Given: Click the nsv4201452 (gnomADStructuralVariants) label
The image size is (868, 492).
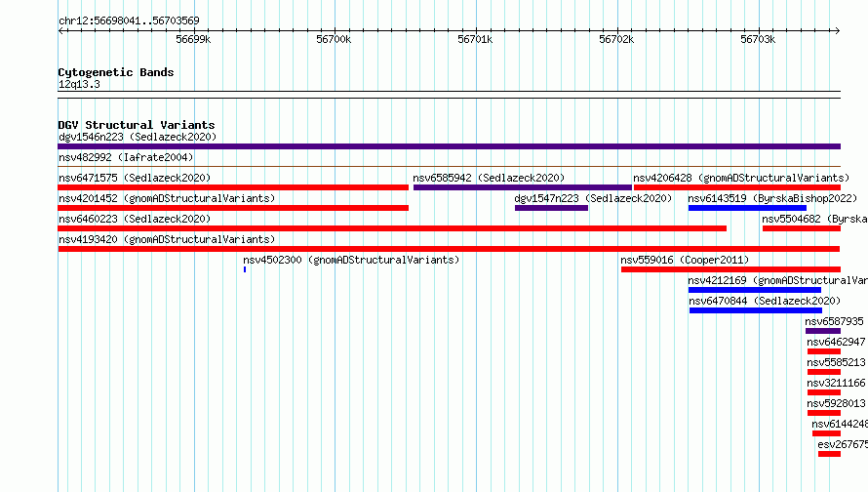Looking at the screenshot, I should pos(167,198).
